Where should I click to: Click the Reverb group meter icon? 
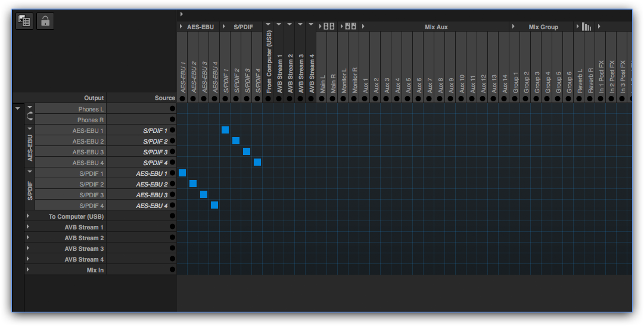click(586, 27)
